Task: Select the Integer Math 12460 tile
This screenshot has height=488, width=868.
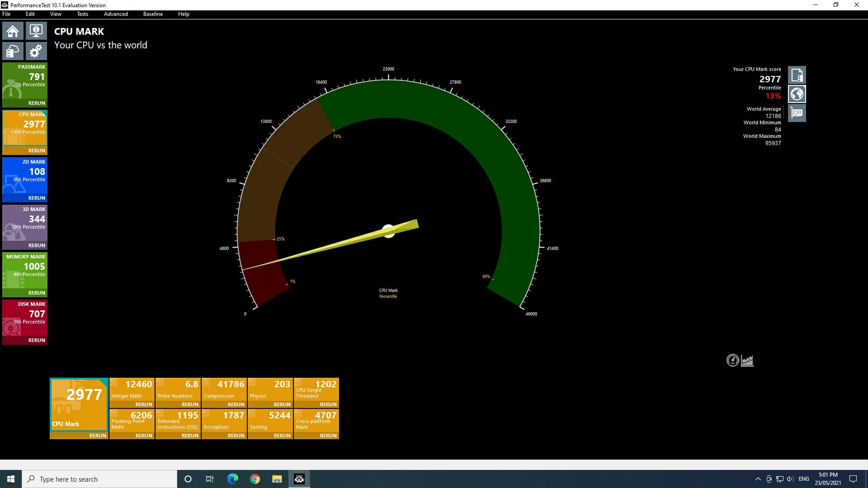Action: (x=132, y=389)
